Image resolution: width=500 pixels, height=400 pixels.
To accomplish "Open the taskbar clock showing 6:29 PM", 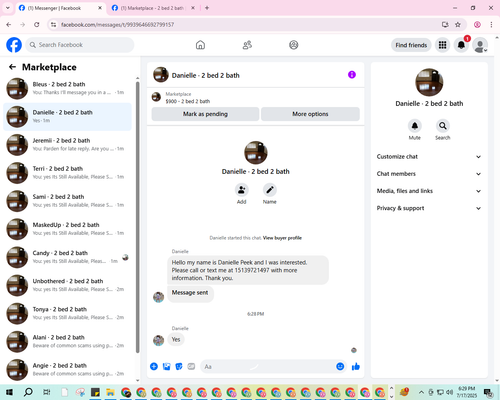I will 467,392.
